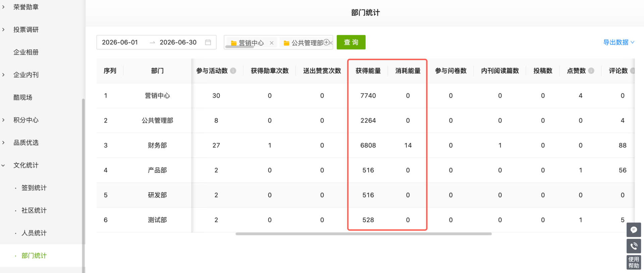Click the 参与活动数 value 27
The height and width of the screenshot is (273, 644).
tap(216, 145)
